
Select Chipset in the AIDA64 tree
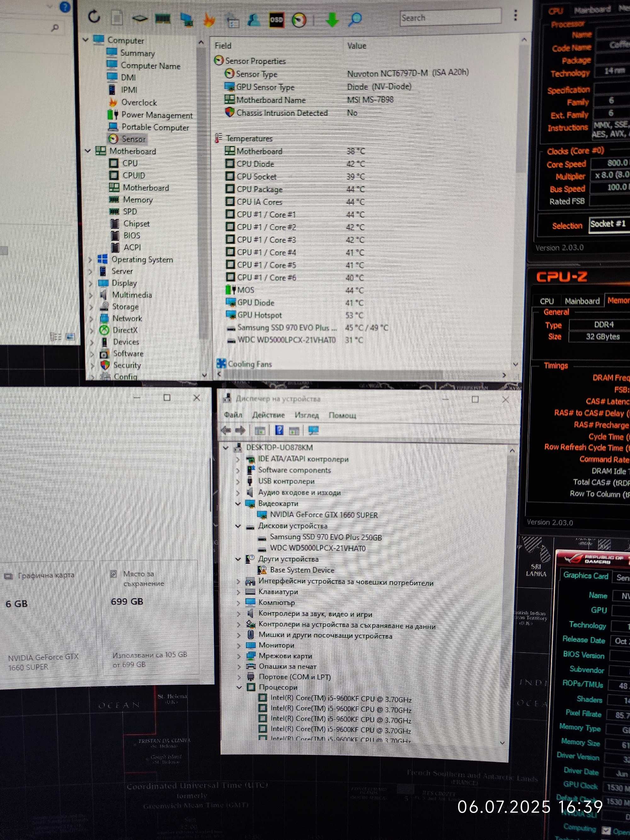tap(136, 224)
